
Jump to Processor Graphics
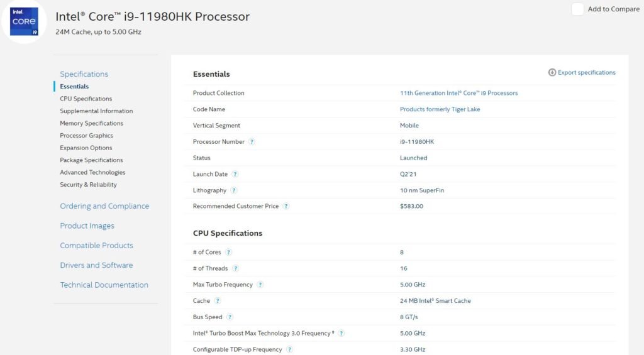pyautogui.click(x=87, y=136)
